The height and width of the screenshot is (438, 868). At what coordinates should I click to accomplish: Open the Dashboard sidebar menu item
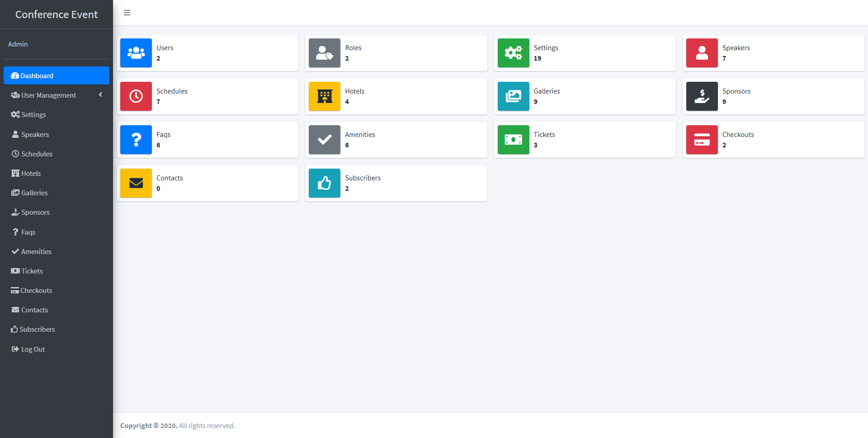57,75
